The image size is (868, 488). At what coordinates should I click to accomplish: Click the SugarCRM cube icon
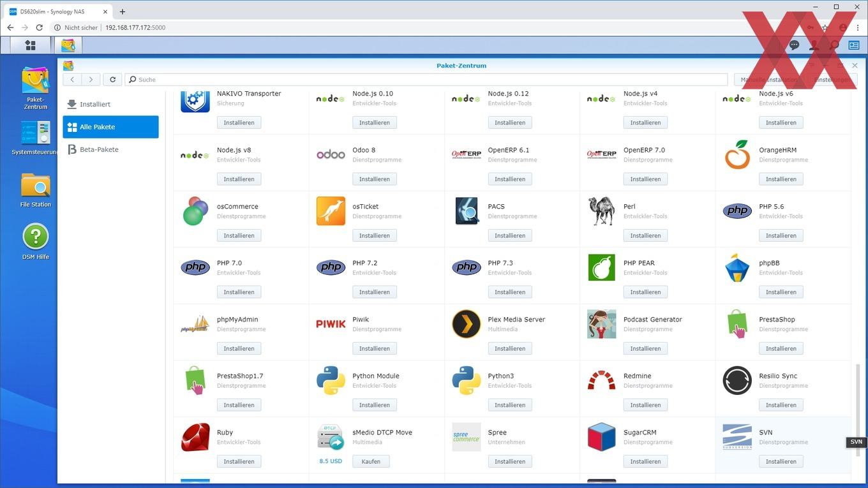point(601,437)
